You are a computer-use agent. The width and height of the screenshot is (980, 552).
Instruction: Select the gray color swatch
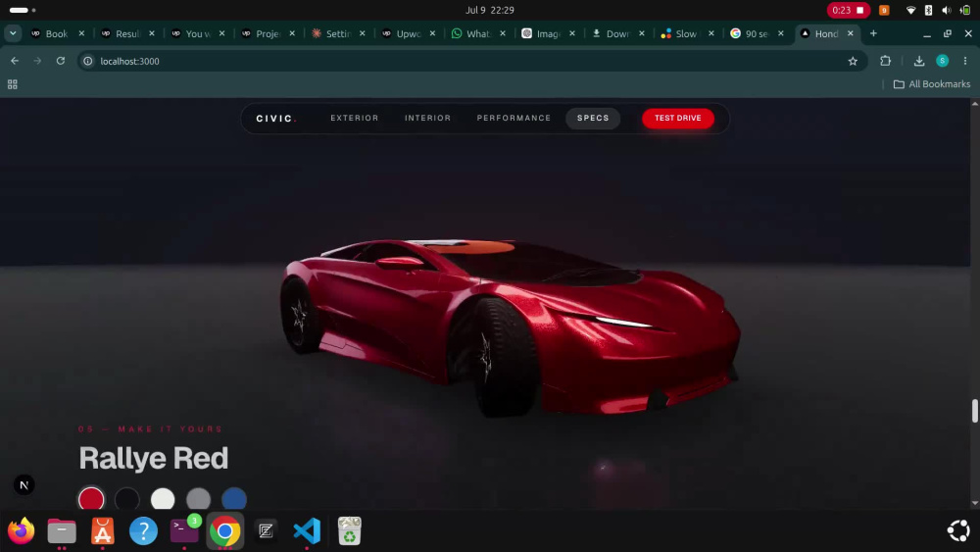click(198, 499)
